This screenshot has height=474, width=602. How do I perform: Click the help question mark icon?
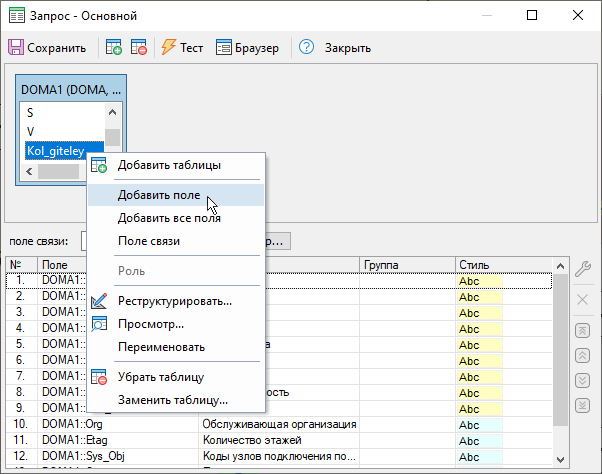coord(307,48)
